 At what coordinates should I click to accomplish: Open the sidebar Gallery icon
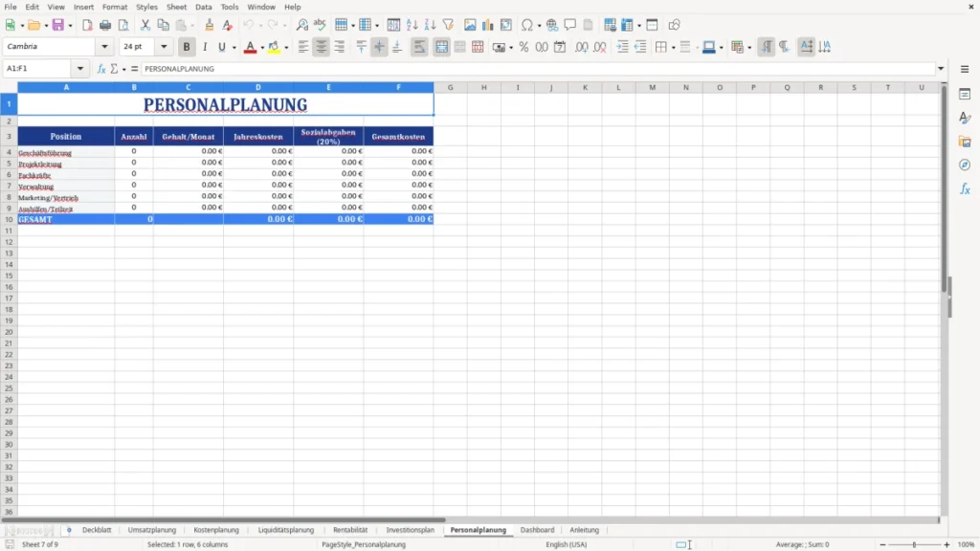click(x=965, y=142)
